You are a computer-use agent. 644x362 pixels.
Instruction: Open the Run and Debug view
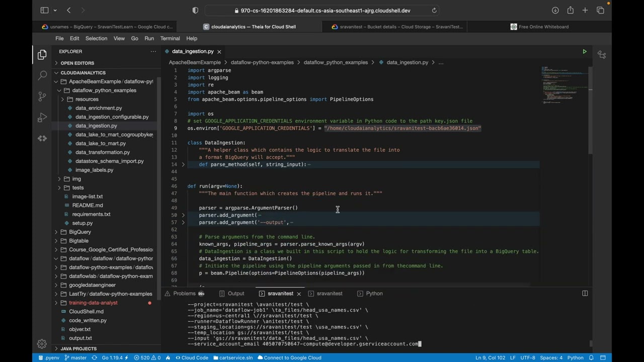click(x=42, y=118)
